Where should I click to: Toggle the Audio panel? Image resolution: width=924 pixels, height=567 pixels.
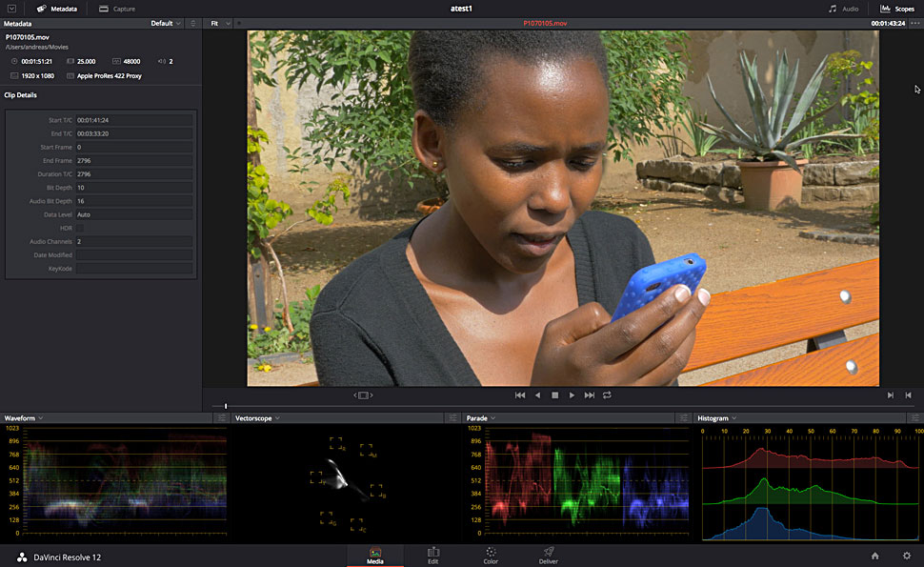[x=844, y=9]
